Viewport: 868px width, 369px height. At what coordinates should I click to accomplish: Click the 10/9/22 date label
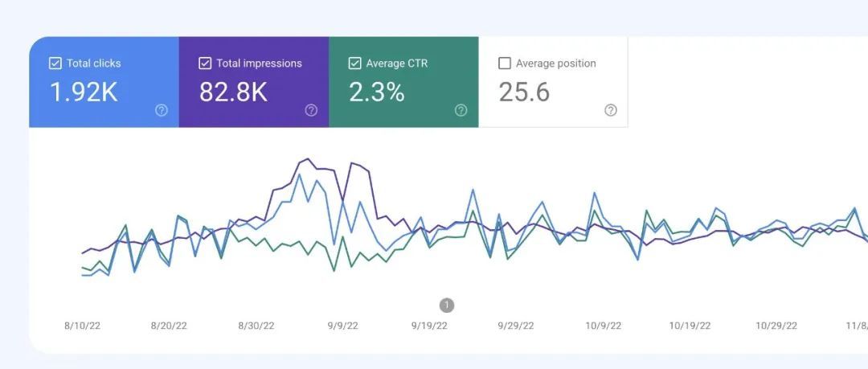coord(603,326)
